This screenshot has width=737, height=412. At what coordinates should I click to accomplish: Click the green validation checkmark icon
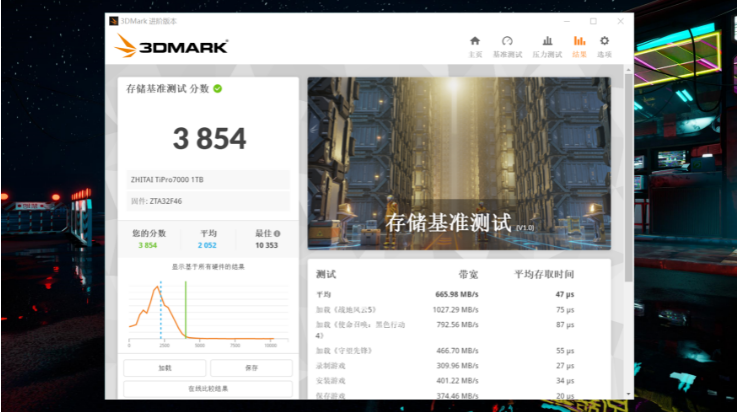click(x=218, y=88)
